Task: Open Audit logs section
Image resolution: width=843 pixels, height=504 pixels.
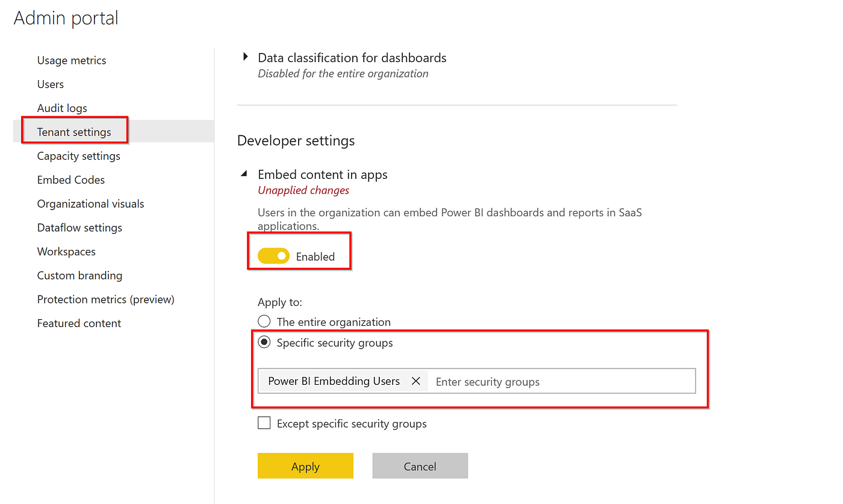Action: pyautogui.click(x=62, y=108)
